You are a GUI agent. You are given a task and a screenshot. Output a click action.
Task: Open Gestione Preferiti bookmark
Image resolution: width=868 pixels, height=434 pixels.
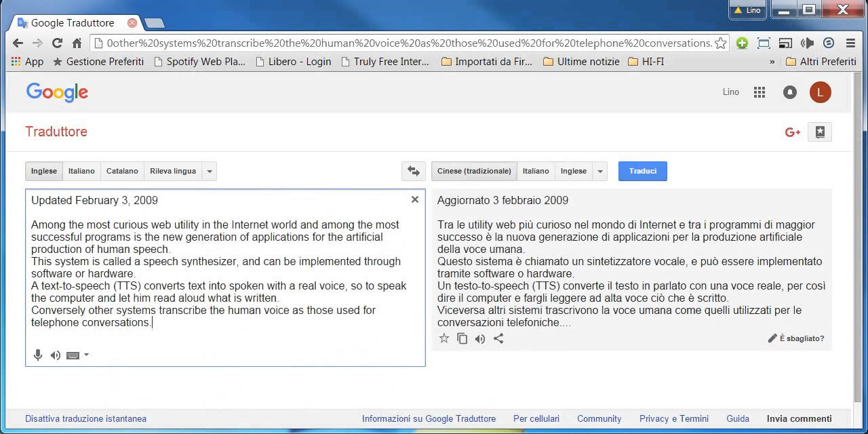tap(98, 61)
